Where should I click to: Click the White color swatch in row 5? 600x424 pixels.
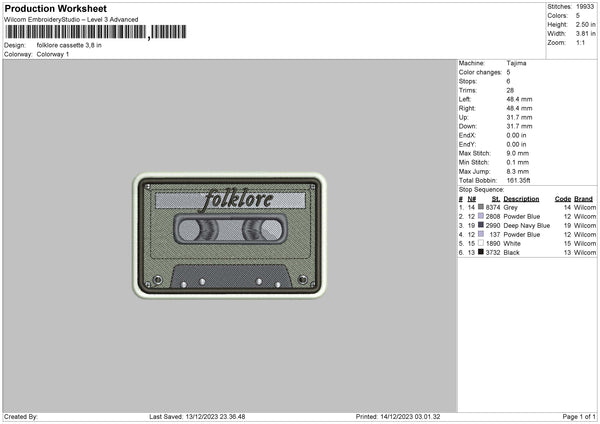(x=481, y=243)
